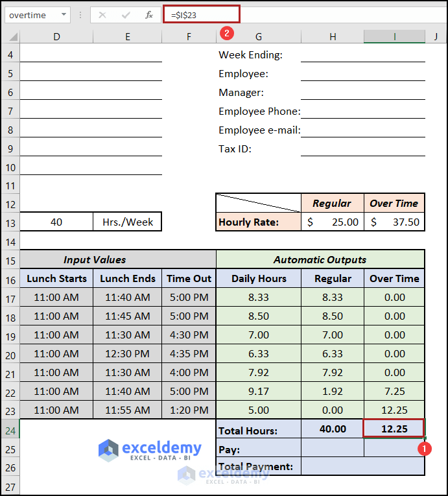Select the empty Regular Pay cell in row 25
The image size is (448, 496).
tap(333, 447)
